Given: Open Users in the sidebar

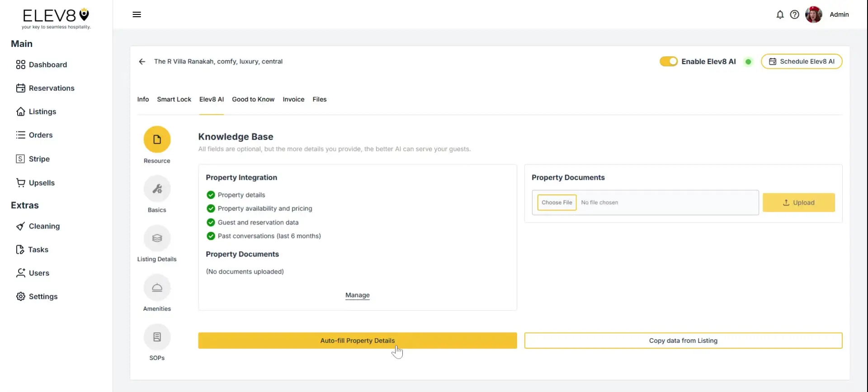Looking at the screenshot, I should click(x=33, y=273).
